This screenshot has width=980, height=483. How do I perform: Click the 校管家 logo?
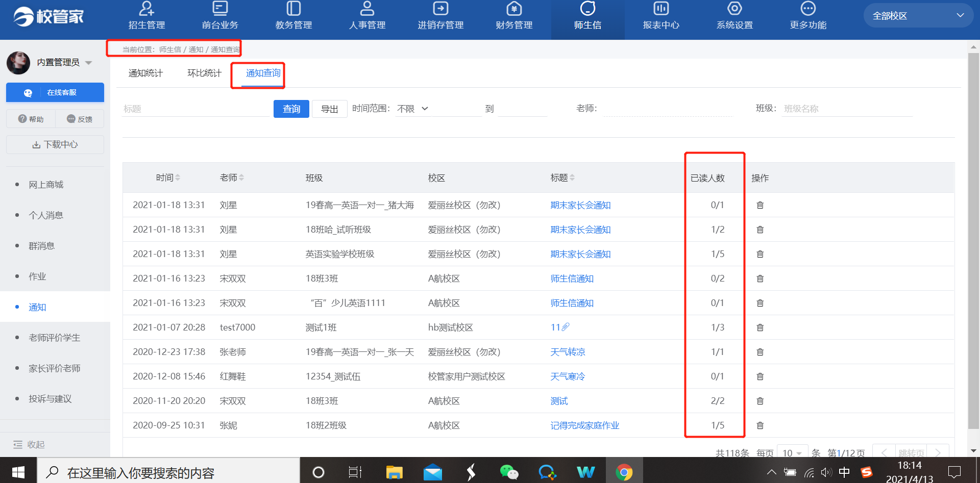48,16
